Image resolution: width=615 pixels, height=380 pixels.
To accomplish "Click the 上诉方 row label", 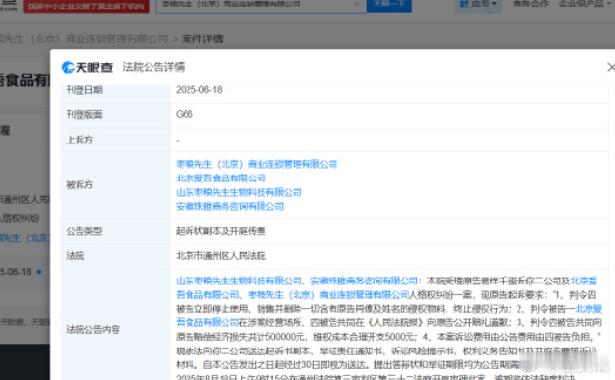I will click(x=80, y=140).
